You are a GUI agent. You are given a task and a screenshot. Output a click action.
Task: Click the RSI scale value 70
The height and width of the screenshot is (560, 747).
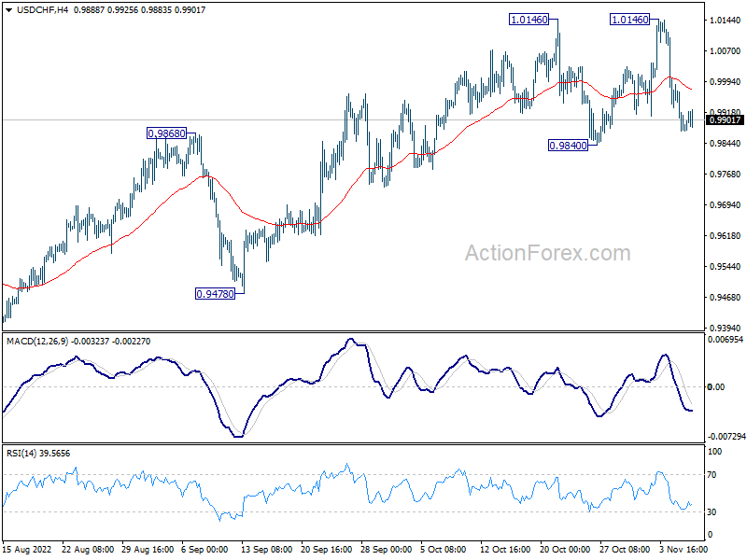712,475
